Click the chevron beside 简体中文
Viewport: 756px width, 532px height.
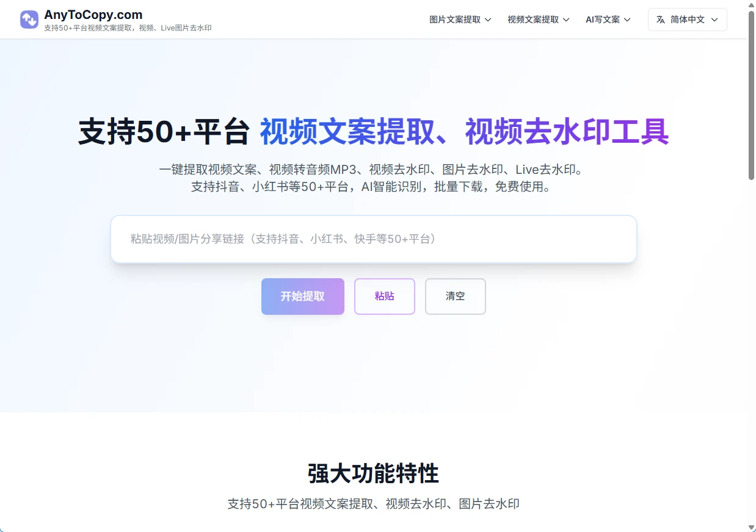click(714, 19)
